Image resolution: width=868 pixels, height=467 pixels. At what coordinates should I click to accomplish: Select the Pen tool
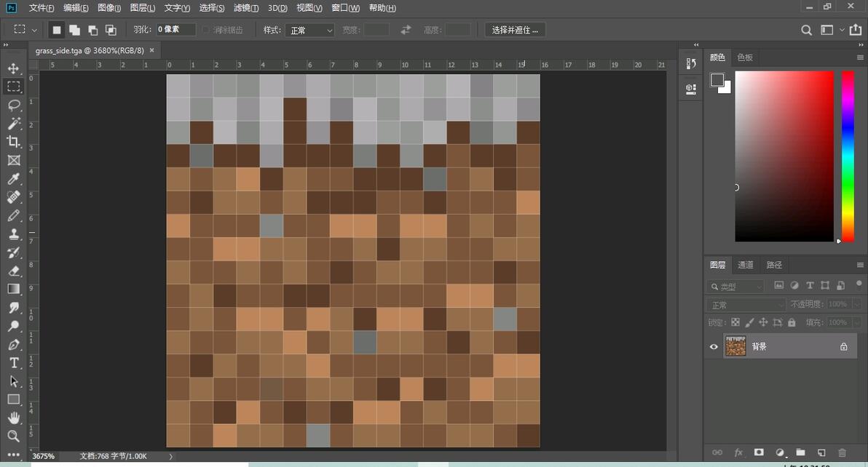pyautogui.click(x=13, y=344)
